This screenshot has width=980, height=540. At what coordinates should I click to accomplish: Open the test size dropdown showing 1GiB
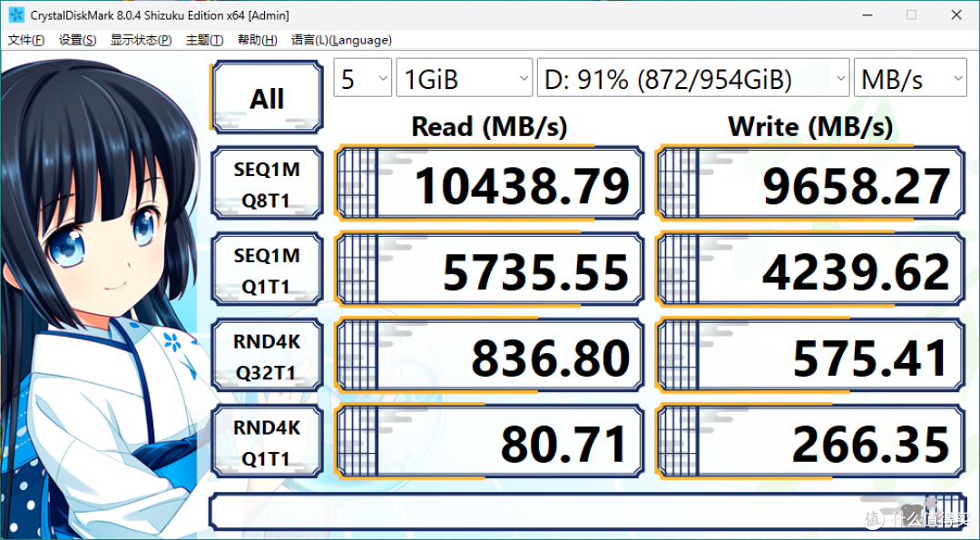pos(465,78)
